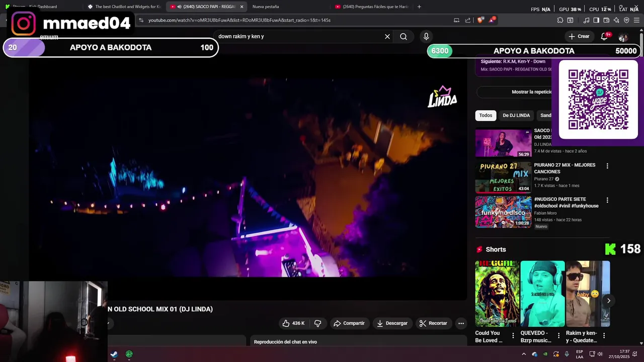Open media control music note icon
The height and width of the screenshot is (362, 644).
point(586,20)
